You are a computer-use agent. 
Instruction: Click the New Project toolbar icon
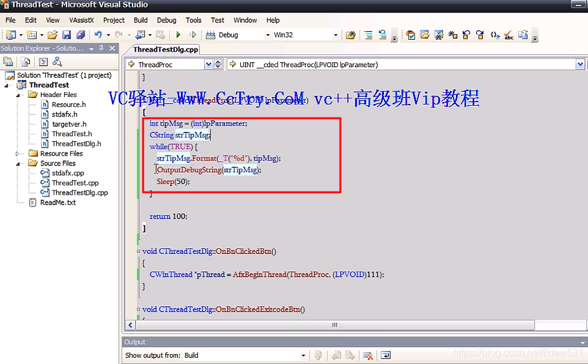coord(11,35)
